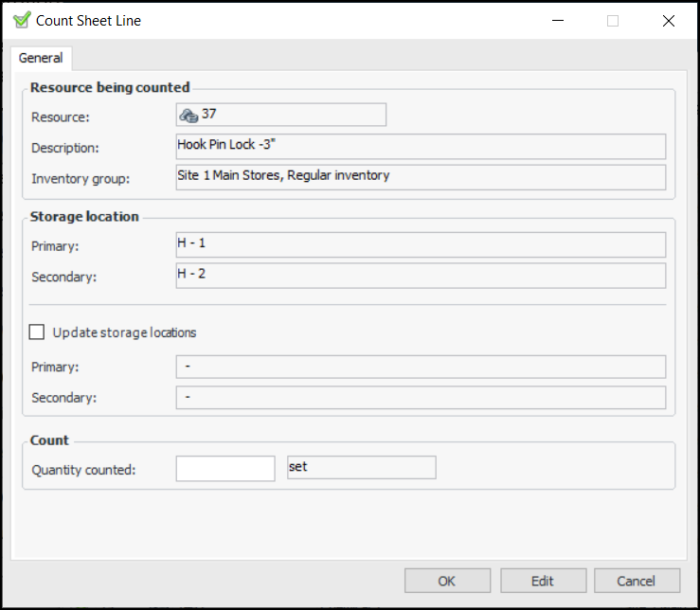Click the disabled maximize window button
The image size is (700, 610).
[x=613, y=21]
